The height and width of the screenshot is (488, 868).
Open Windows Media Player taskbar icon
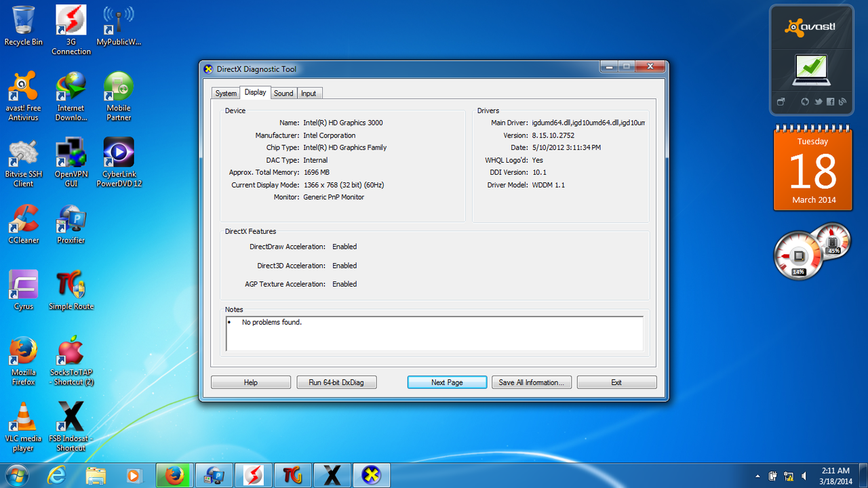point(134,476)
